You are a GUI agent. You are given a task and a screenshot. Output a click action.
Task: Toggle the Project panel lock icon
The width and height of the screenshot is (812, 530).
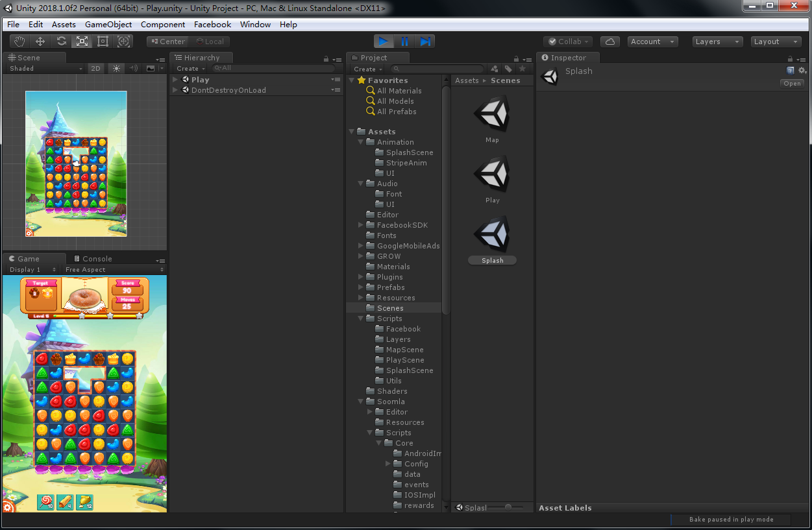(x=518, y=58)
